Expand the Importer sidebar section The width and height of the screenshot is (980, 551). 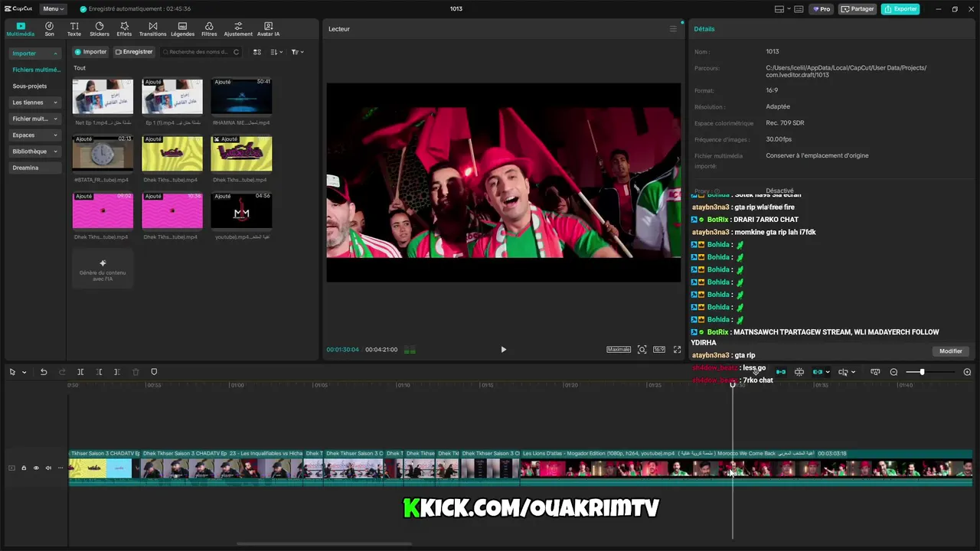pos(35,54)
